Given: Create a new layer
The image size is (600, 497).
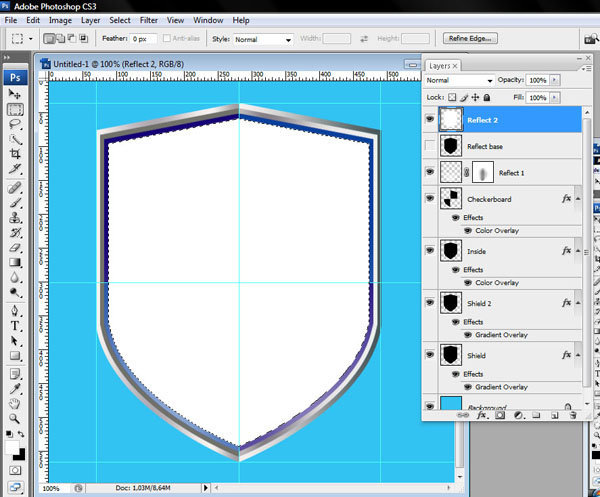Looking at the screenshot, I should pyautogui.click(x=554, y=415).
